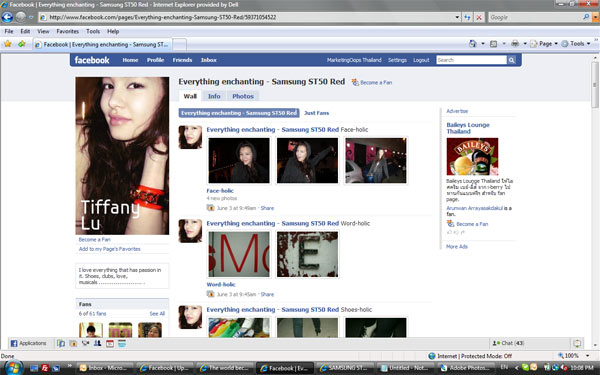Viewport: 600px width, 375px height.
Task: Click the Just Fans filter link
Action: tap(316, 113)
